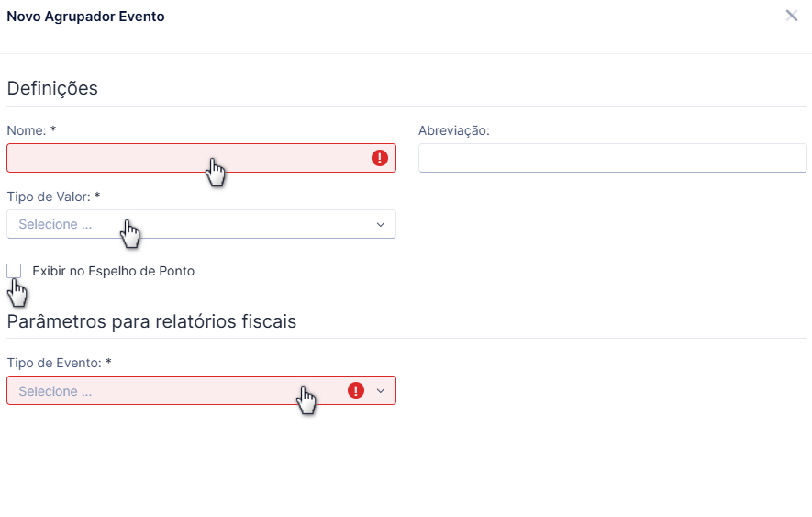Click the "Exibir no Espelho de Ponto" label text
The height and width of the screenshot is (517, 812).
coord(114,271)
